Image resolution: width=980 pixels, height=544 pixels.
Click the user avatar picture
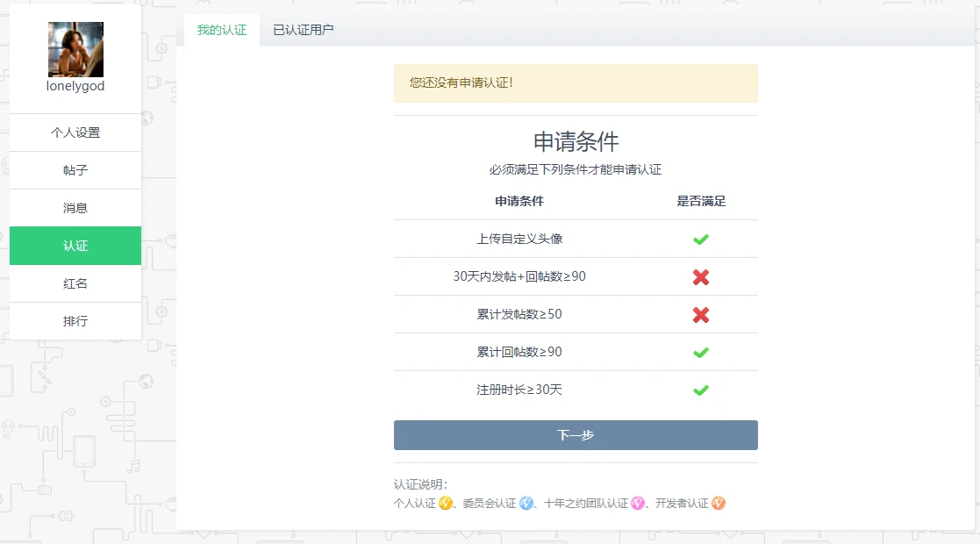pyautogui.click(x=75, y=49)
